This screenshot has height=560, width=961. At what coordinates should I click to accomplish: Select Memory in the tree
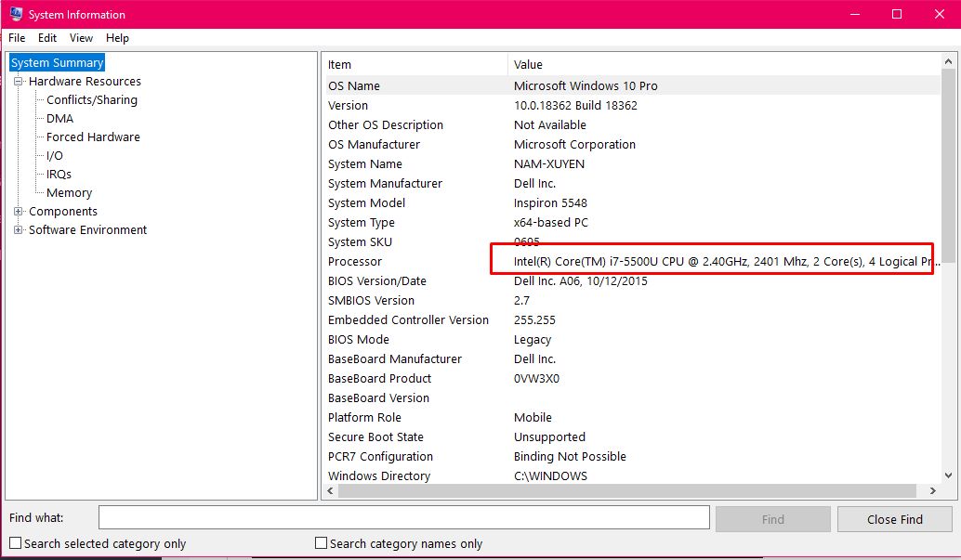point(70,192)
